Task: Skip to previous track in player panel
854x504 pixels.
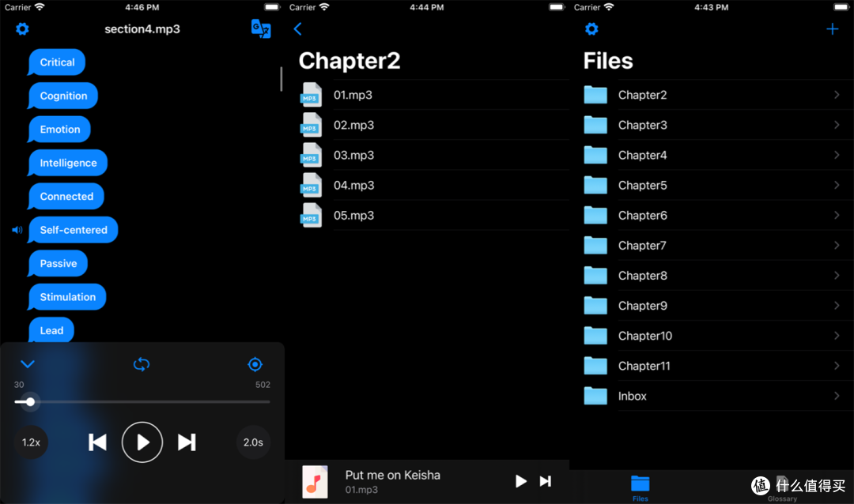Action: coord(97,442)
